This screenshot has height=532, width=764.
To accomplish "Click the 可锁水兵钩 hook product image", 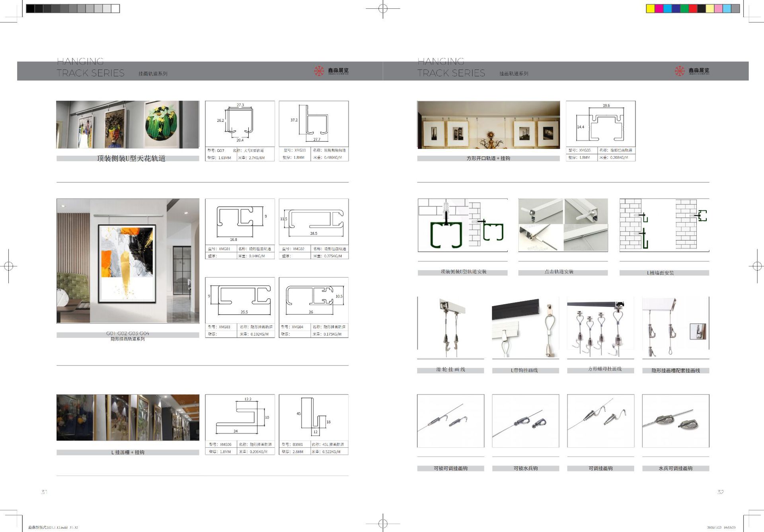I will (525, 421).
